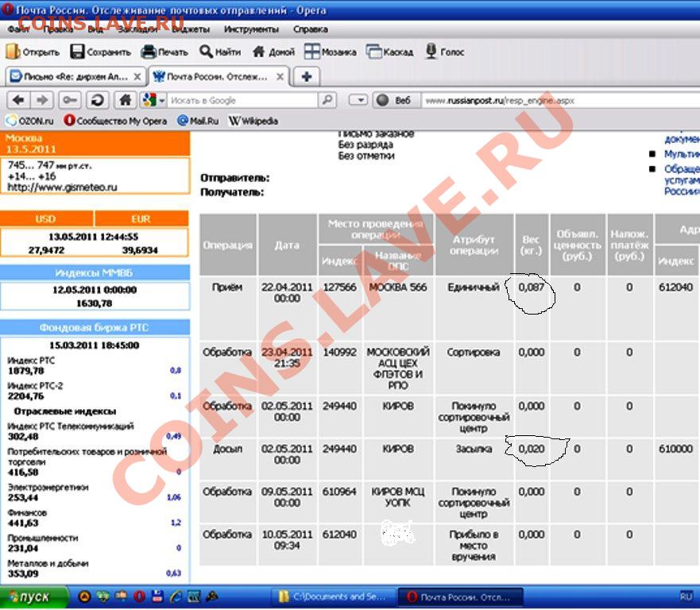Click the Фондовая биржа РТС header
Viewport: 700px width, 610px height.
point(95,327)
